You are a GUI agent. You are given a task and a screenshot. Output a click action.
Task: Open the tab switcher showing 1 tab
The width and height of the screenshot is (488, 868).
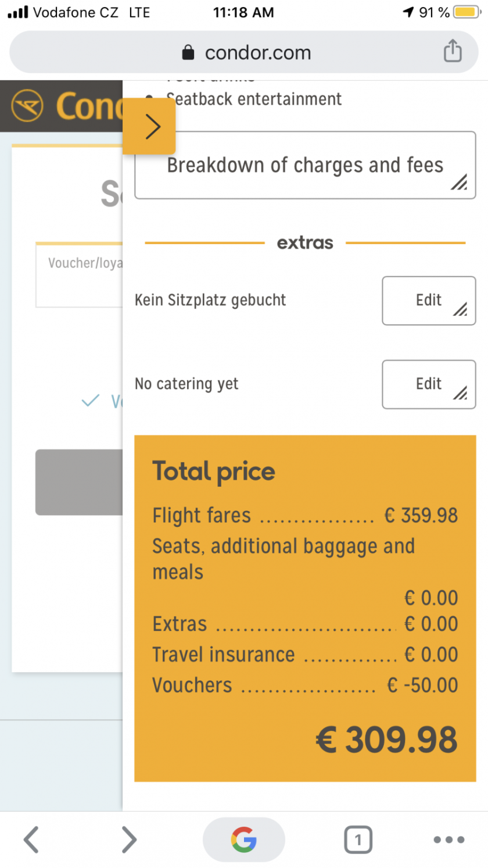358,840
